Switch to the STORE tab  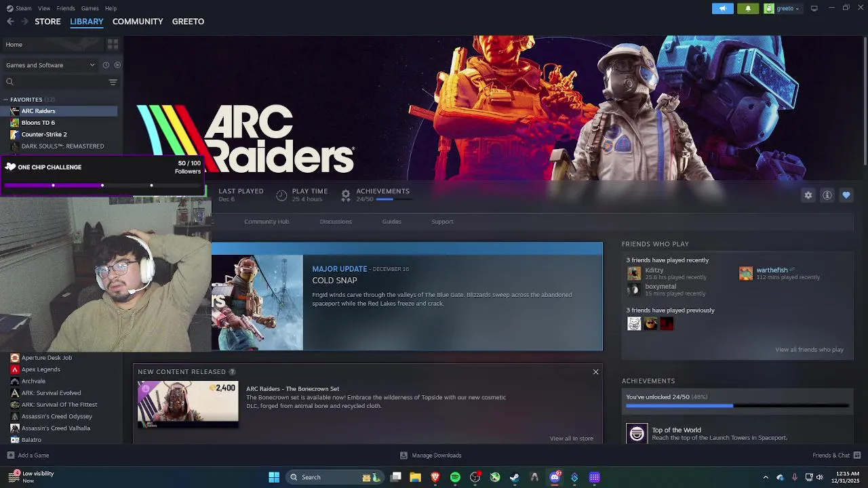coord(47,22)
